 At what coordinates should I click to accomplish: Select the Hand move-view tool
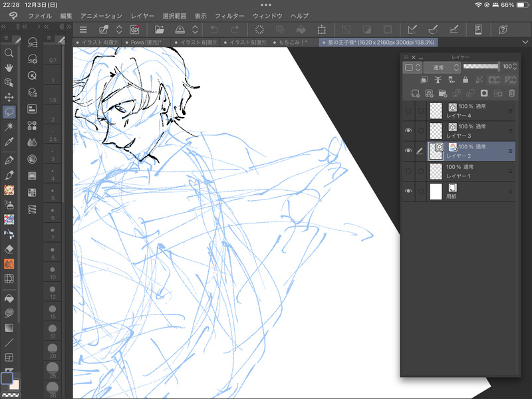coord(9,68)
